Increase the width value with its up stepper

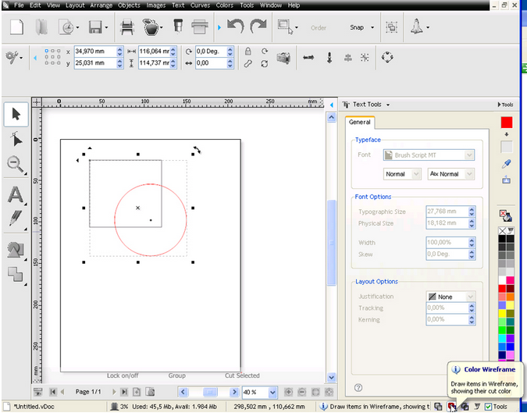tap(173, 49)
